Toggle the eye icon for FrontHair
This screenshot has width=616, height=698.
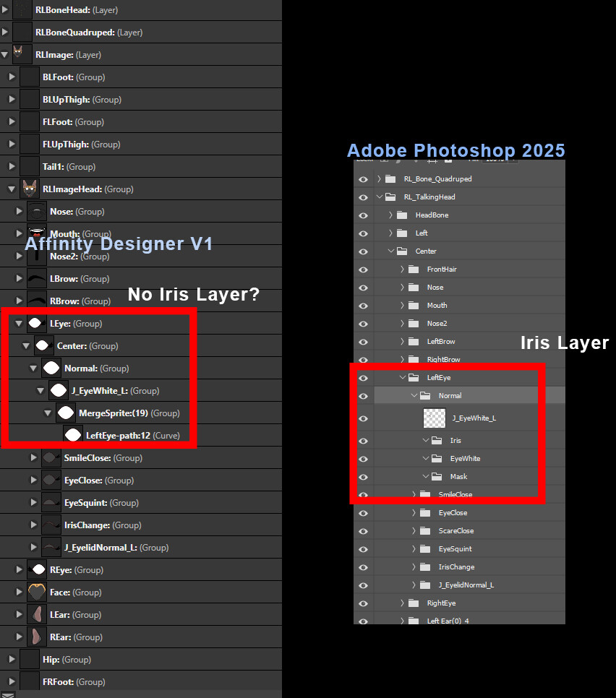(364, 270)
